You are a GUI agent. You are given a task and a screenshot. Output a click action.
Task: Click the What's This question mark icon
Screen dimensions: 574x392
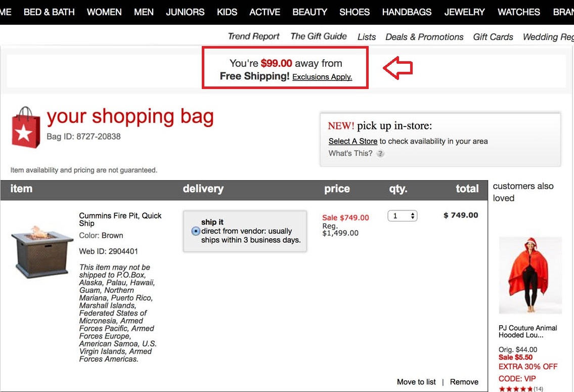[380, 153]
